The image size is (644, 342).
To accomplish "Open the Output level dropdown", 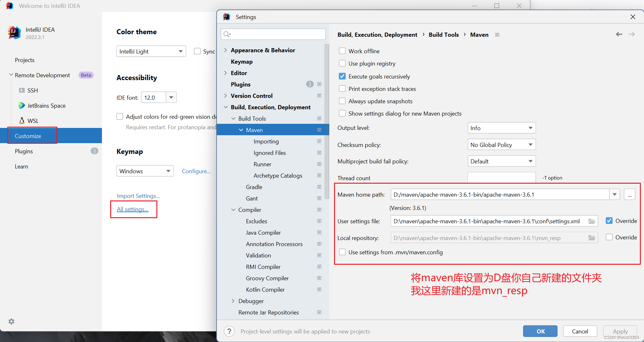I will pyautogui.click(x=501, y=128).
